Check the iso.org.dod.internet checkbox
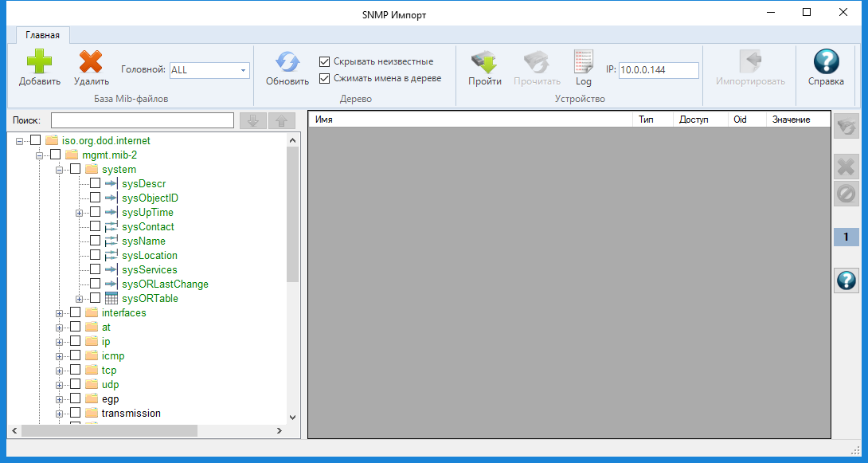This screenshot has width=868, height=463. (x=35, y=140)
